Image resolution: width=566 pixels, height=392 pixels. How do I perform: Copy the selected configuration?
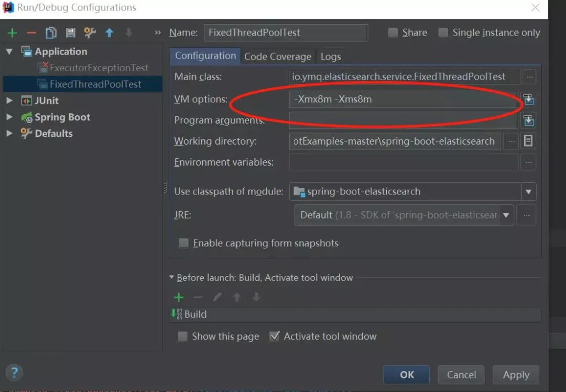51,33
